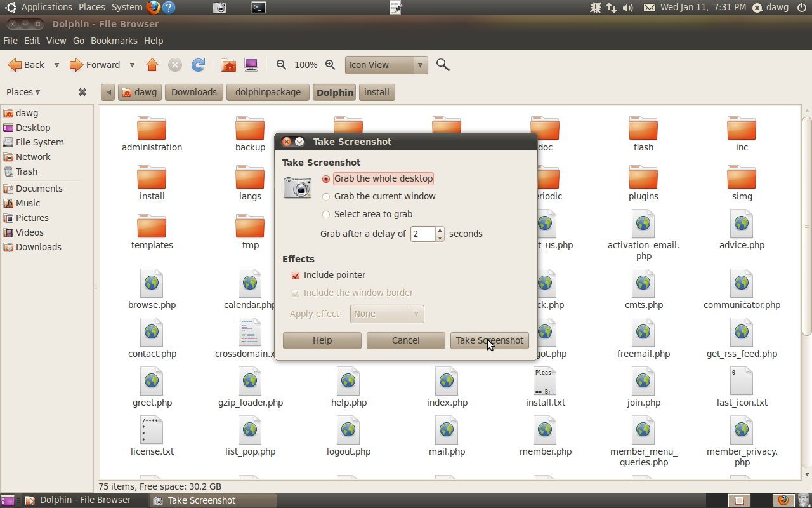Image resolution: width=812 pixels, height=508 pixels.
Task: Click the Computer toolbar icon
Action: [x=251, y=65]
